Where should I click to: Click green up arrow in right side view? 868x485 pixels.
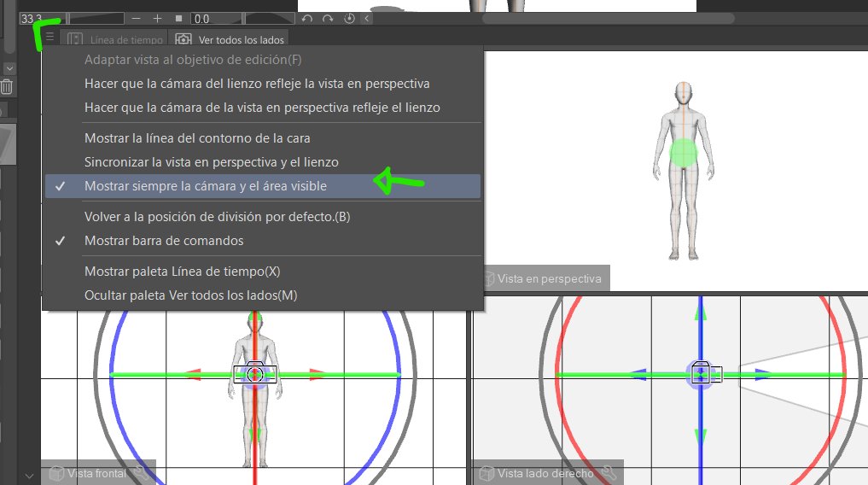pyautogui.click(x=700, y=313)
